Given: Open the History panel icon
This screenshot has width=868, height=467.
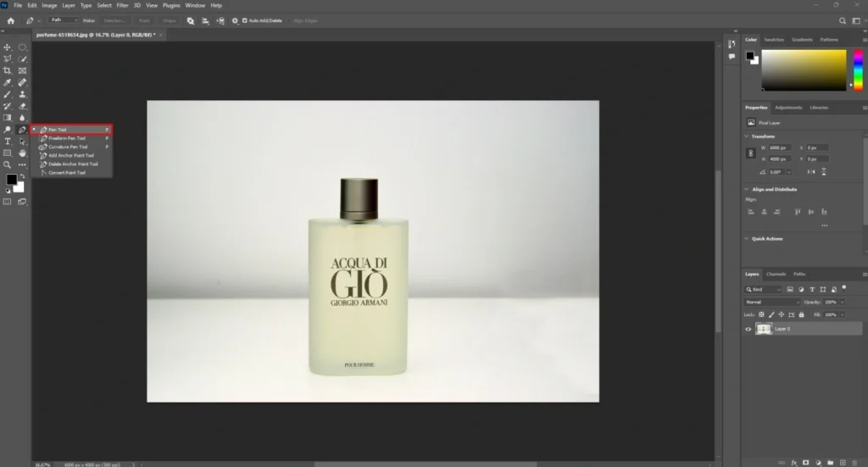Looking at the screenshot, I should (732, 44).
